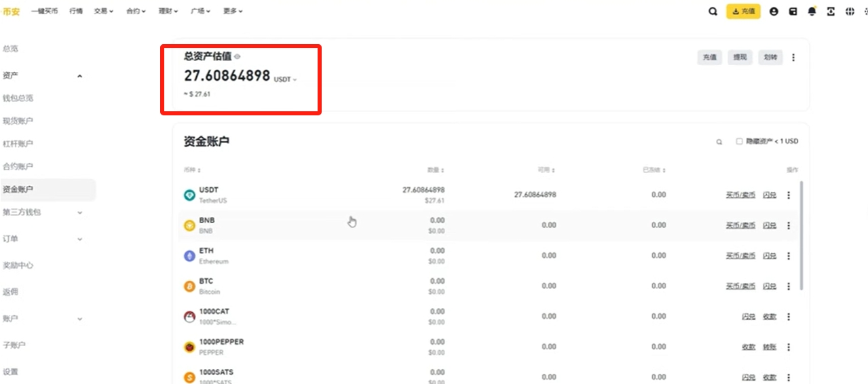The width and height of the screenshot is (868, 384).
Task: Open the notifications bell
Action: pos(812,12)
